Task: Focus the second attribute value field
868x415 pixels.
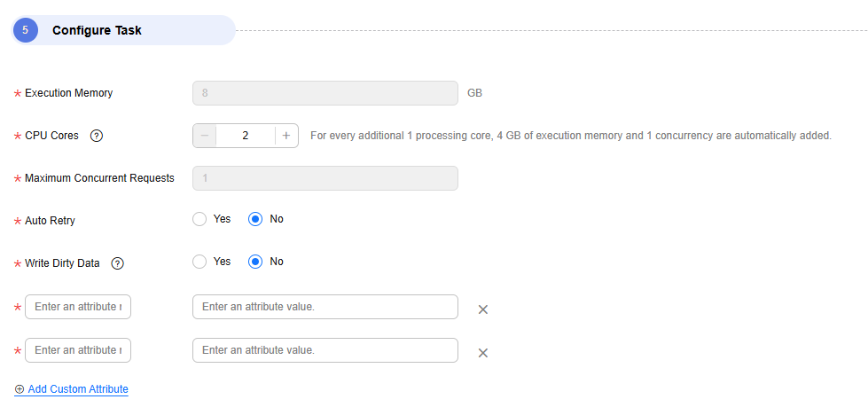Action: (x=325, y=350)
